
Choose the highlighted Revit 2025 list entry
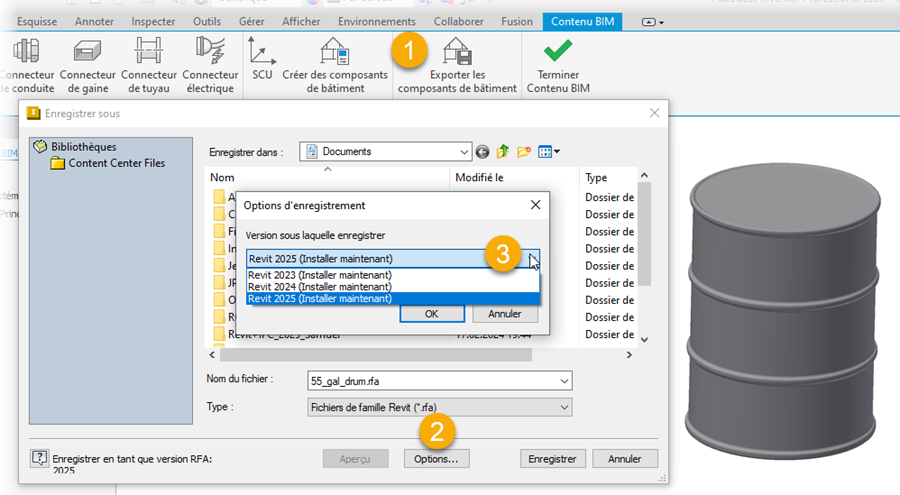(x=393, y=299)
